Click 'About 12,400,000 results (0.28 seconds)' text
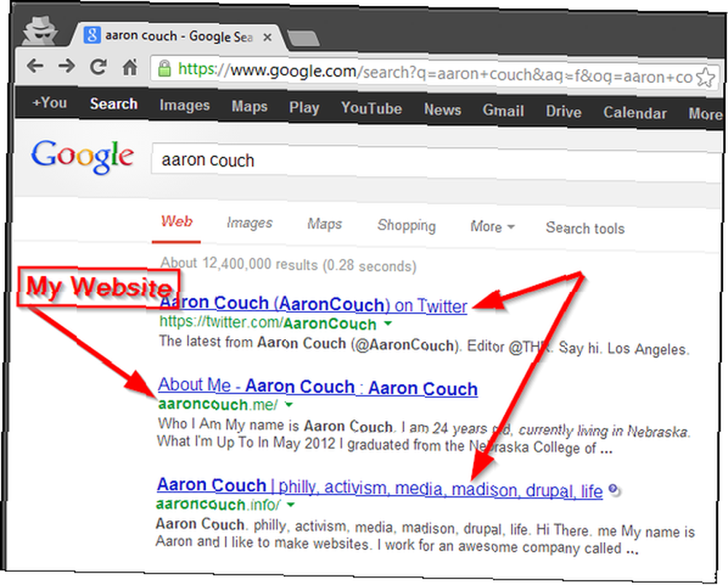This screenshot has width=728, height=585. [x=288, y=264]
